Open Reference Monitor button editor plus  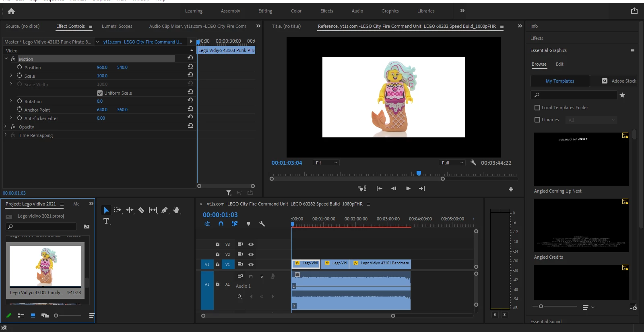[x=511, y=189]
